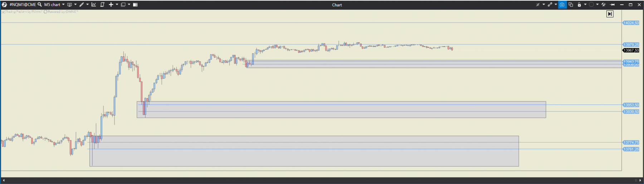Viewport: 644px width, 184px height.
Task: Click the highlighted camera screenshot icon
Action: click(x=562, y=5)
